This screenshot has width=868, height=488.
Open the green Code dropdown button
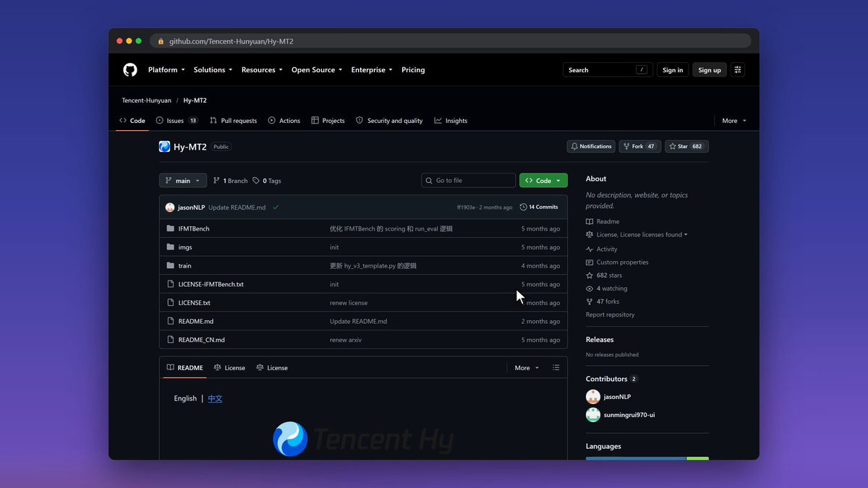click(543, 181)
